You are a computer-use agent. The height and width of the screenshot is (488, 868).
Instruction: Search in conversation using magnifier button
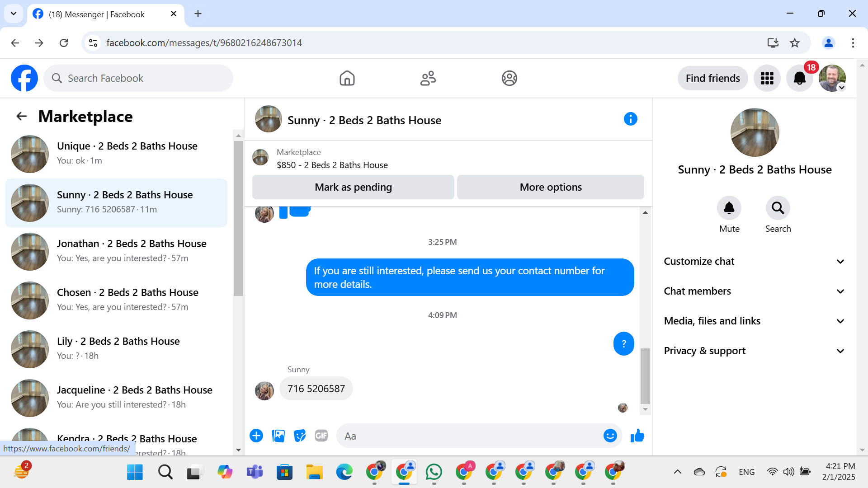pyautogui.click(x=778, y=208)
